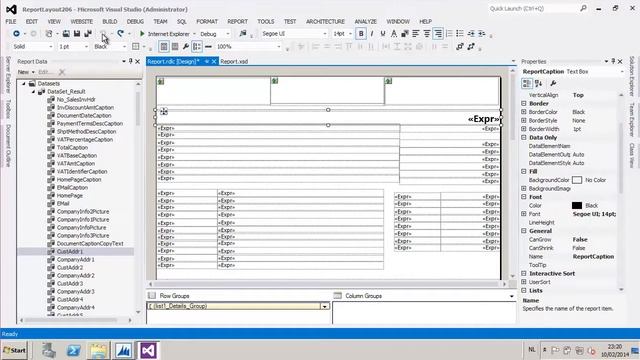Viewport: 640px width, 360px height.
Task: Open the 14pt font size dropdown
Action: tap(350, 33)
